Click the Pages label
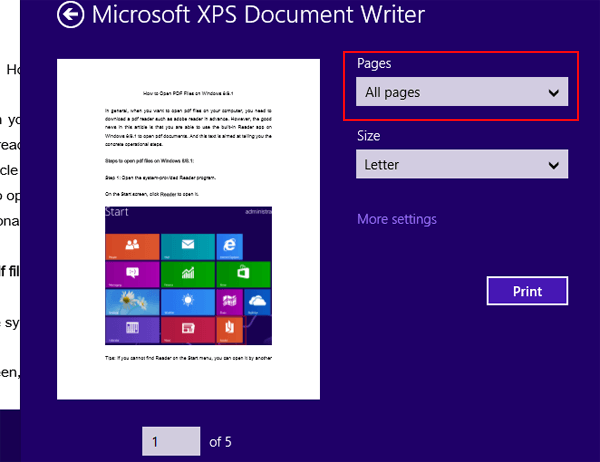This screenshot has width=600, height=462. (374, 64)
